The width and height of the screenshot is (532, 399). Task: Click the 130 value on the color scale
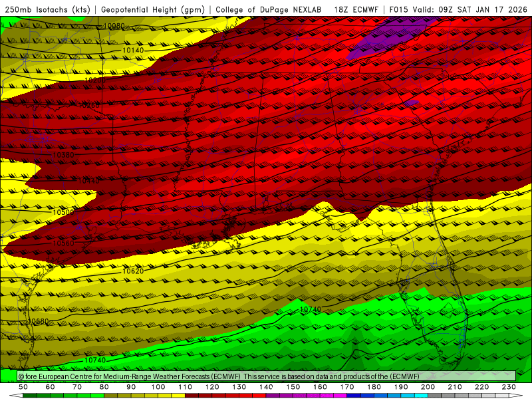(239, 387)
